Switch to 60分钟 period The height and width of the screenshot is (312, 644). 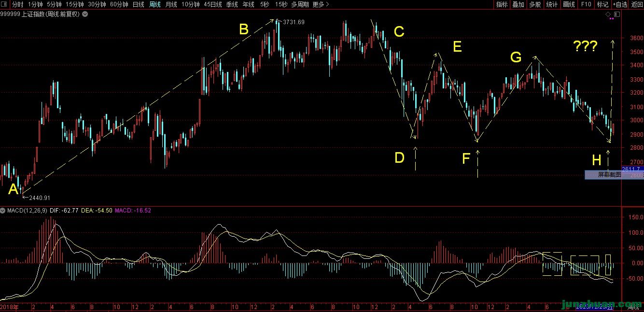(119, 4)
